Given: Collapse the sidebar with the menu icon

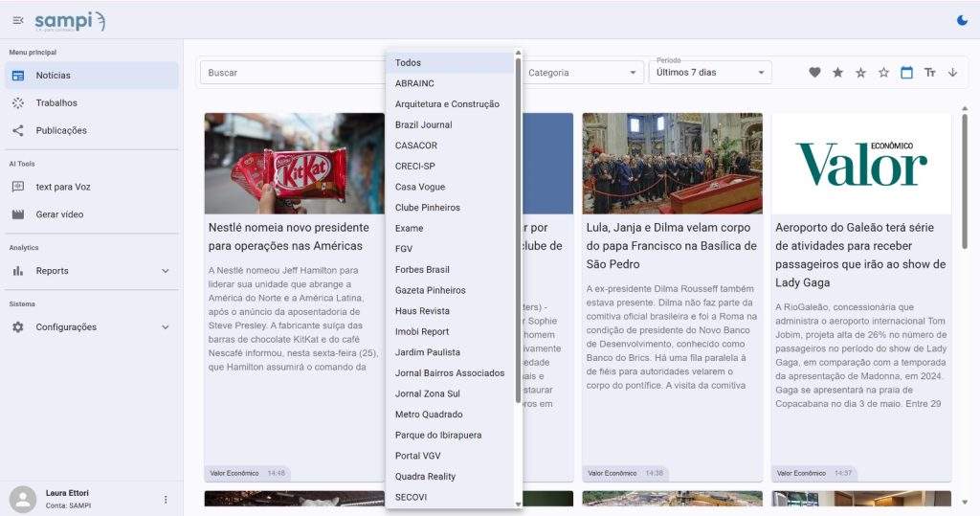Looking at the screenshot, I should click(x=18, y=20).
